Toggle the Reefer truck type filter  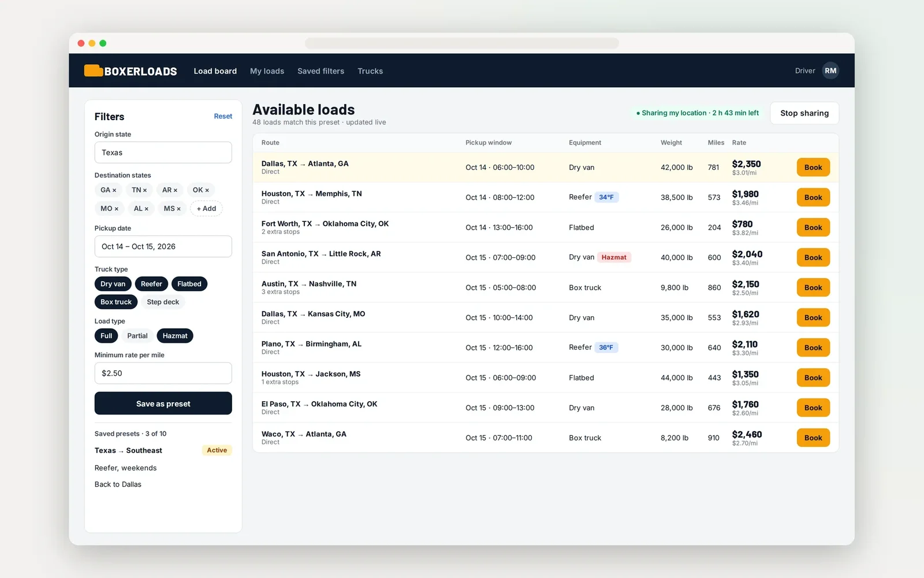pyautogui.click(x=151, y=284)
